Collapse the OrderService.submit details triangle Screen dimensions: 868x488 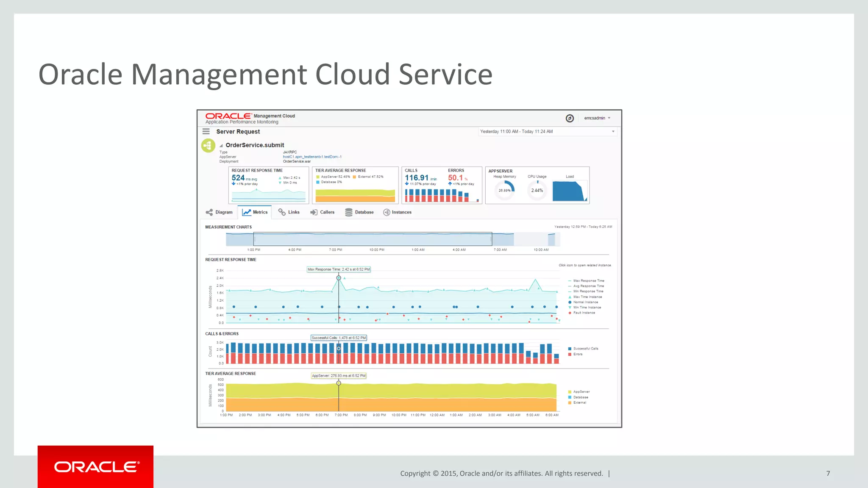pos(221,146)
